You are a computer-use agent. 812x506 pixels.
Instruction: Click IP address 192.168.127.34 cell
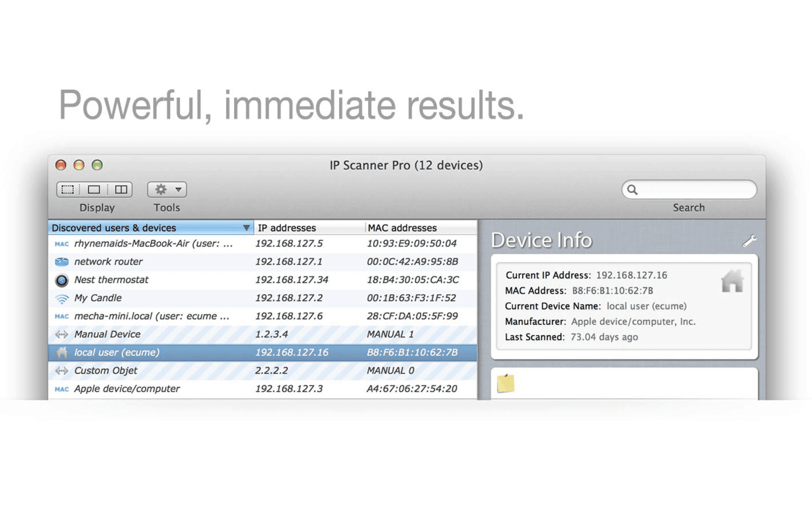click(292, 280)
